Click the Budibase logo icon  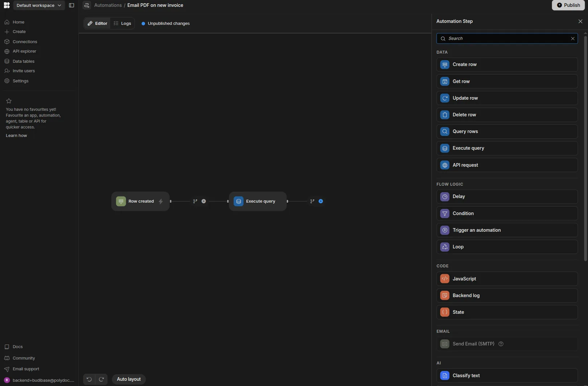[7, 5]
